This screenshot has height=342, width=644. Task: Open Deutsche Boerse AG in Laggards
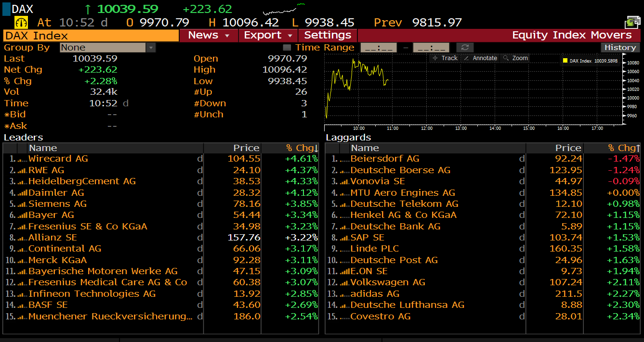(400, 170)
